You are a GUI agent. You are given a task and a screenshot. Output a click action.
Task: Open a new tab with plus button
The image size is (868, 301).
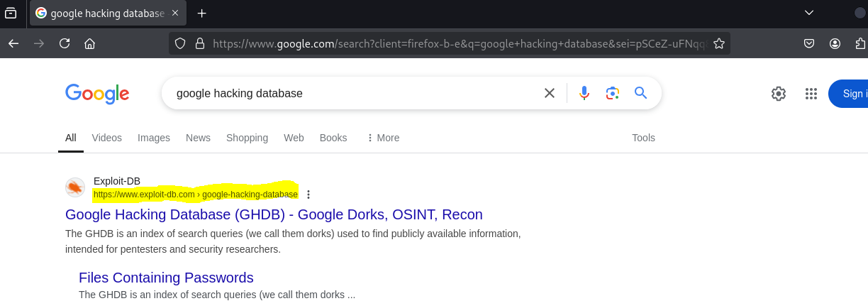[202, 13]
